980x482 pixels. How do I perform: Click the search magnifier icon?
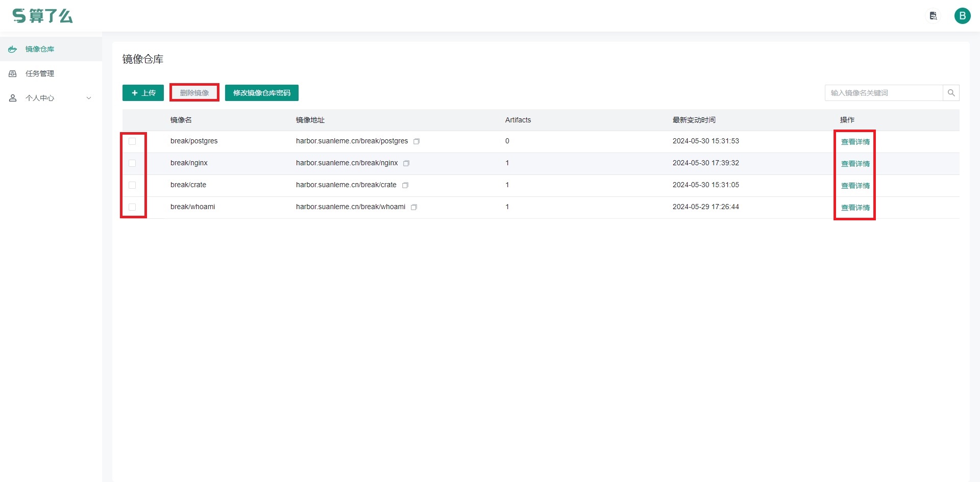tap(951, 93)
